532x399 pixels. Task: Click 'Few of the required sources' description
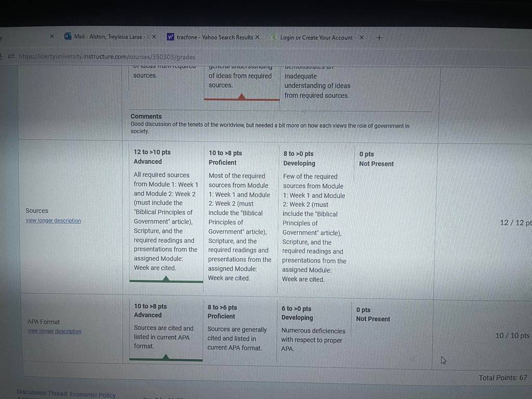coord(314,228)
